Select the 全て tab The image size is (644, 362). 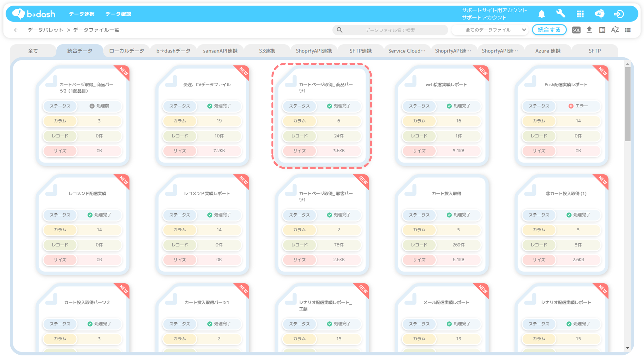tap(33, 51)
